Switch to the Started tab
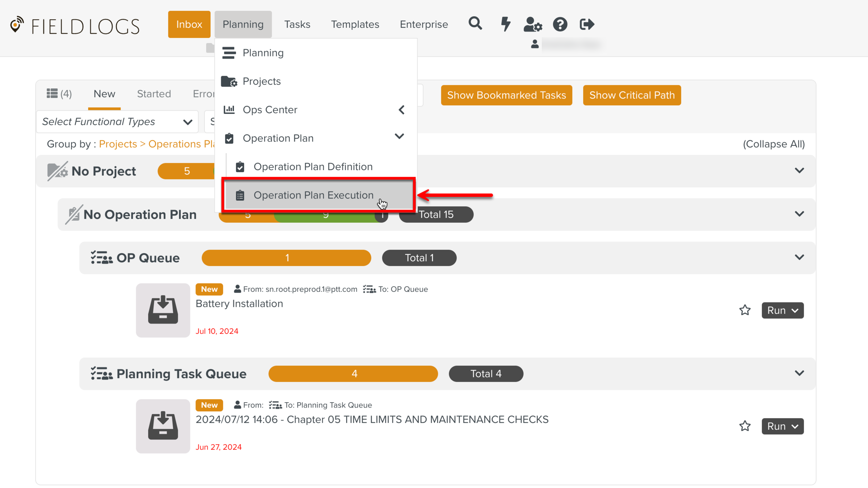The image size is (868, 488). [x=154, y=94]
